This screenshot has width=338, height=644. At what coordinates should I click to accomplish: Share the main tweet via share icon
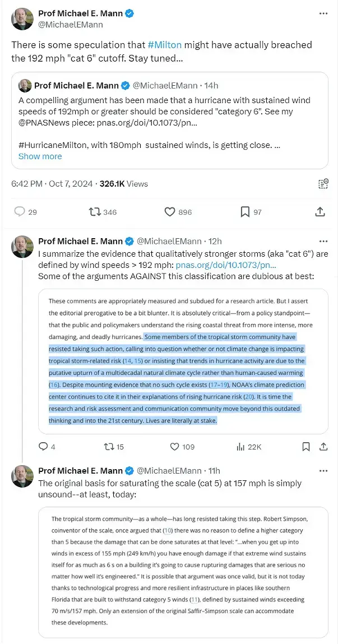[320, 212]
